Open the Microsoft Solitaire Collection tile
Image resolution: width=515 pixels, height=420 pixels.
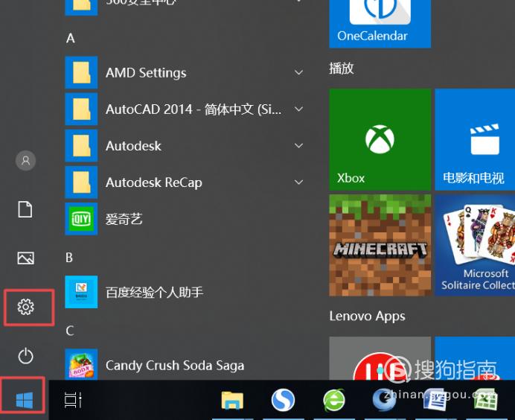(x=475, y=245)
